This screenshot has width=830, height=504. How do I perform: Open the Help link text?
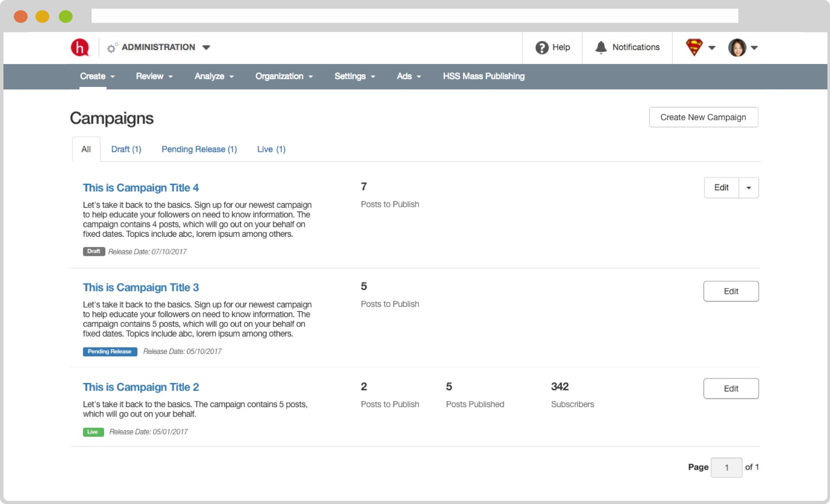pyautogui.click(x=561, y=47)
